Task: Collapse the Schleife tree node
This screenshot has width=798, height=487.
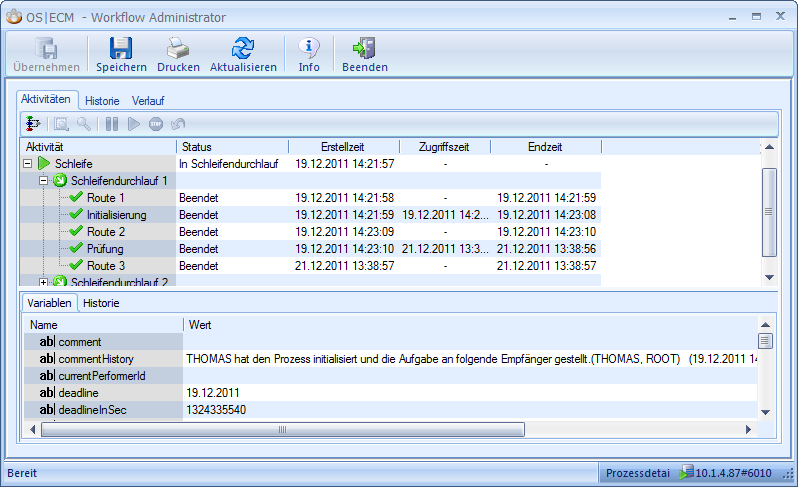Action: (x=27, y=163)
